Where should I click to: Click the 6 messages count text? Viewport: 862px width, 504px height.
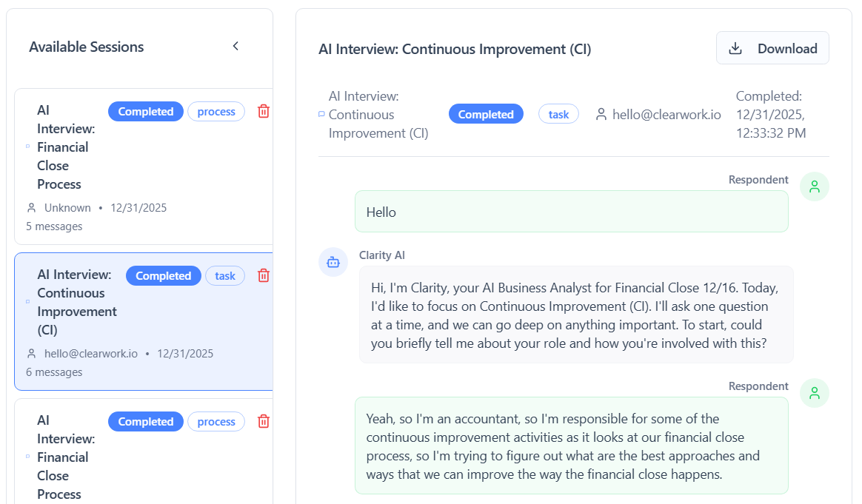click(x=54, y=372)
